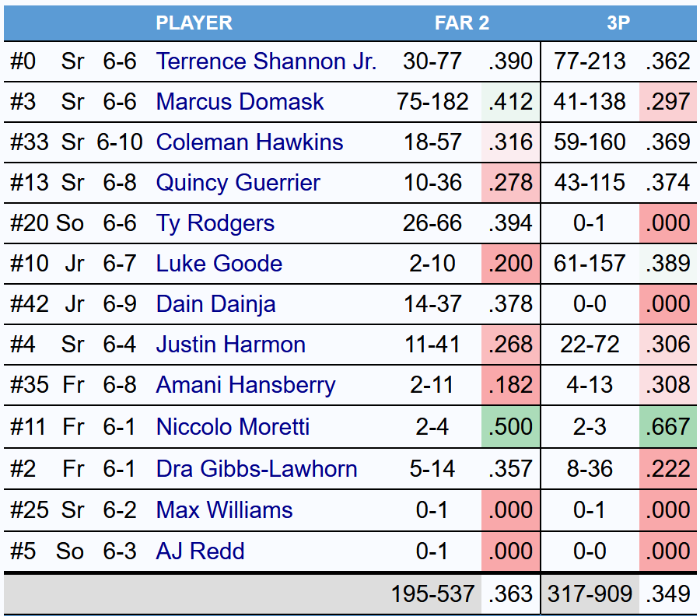Open AJ Redd player page
700x616 pixels.
(200, 551)
